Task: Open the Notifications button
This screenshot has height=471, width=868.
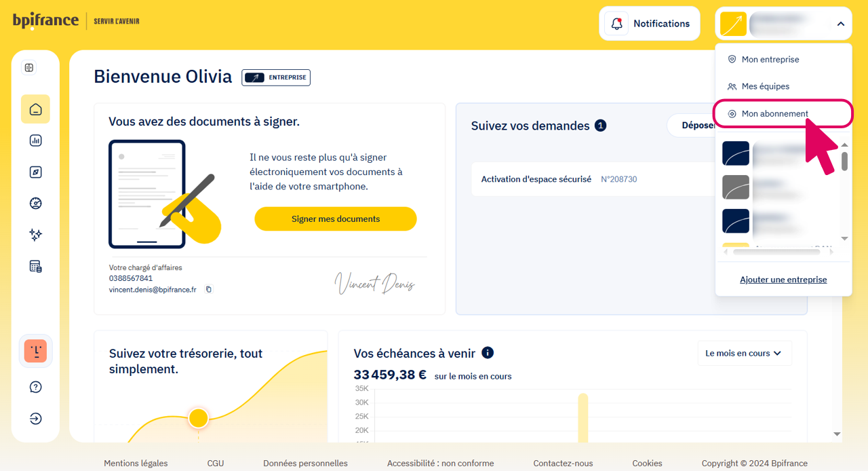Action: [x=649, y=24]
